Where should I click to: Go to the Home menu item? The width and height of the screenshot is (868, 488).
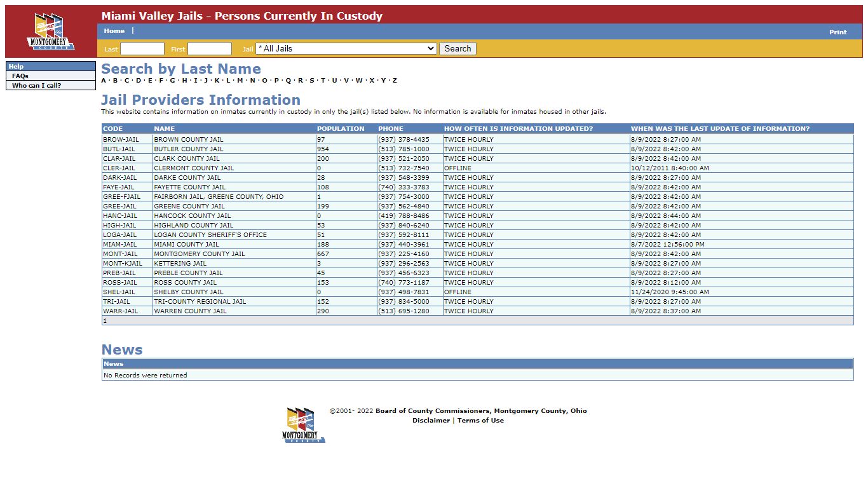(x=114, y=30)
